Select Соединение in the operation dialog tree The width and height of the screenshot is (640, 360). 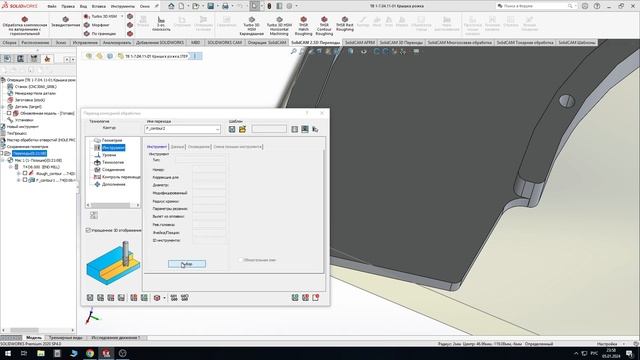click(113, 169)
